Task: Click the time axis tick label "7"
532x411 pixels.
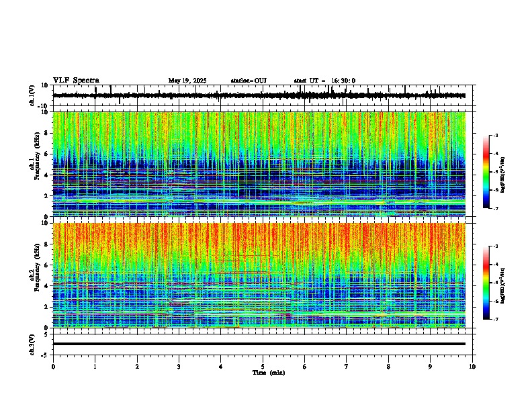Action: (347, 367)
